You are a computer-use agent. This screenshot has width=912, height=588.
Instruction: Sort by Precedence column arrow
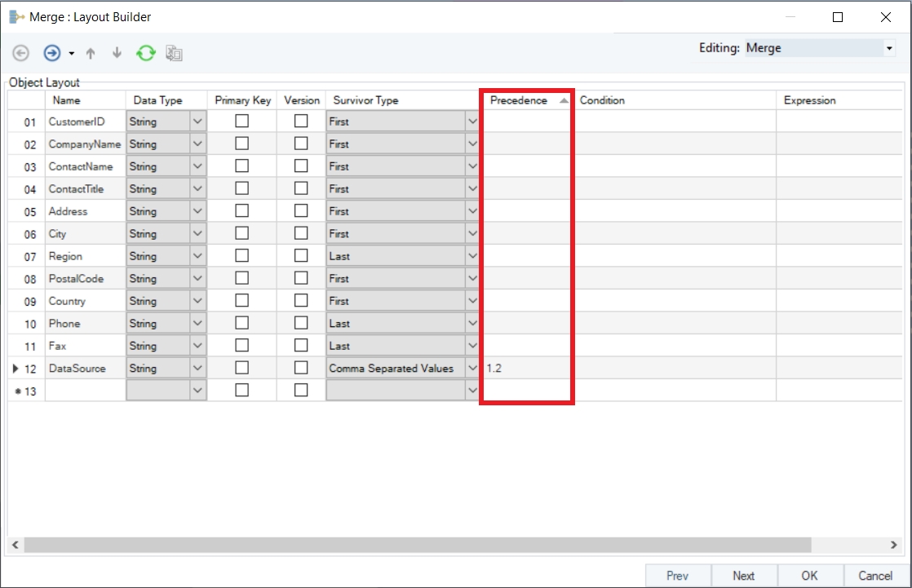(564, 100)
